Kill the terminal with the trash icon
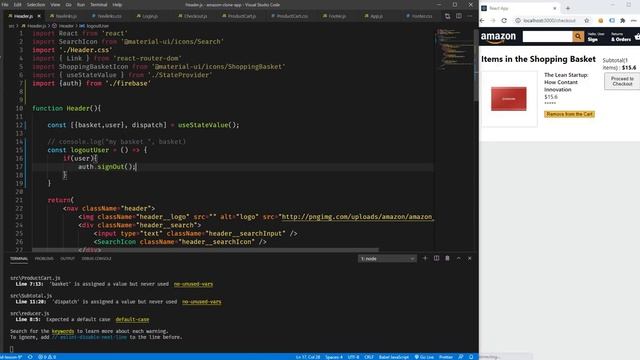 pyautogui.click(x=447, y=258)
